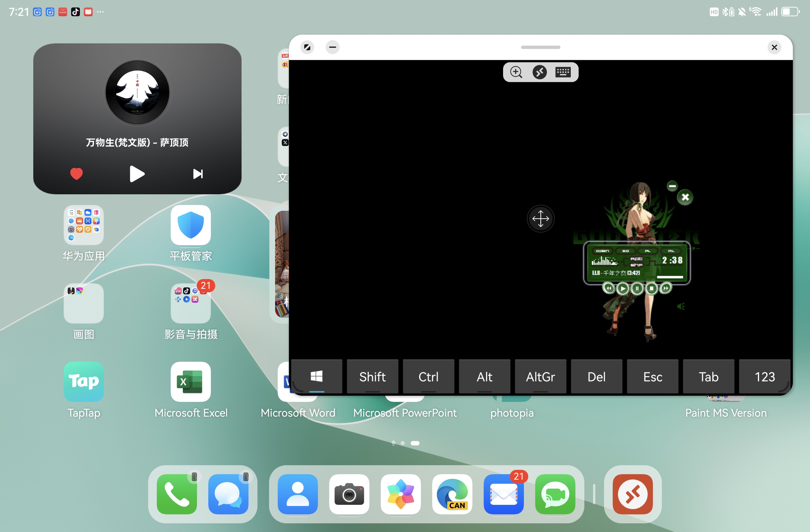This screenshot has height=532, width=810.
Task: Tap the pan/move cursor control
Action: (x=540, y=218)
